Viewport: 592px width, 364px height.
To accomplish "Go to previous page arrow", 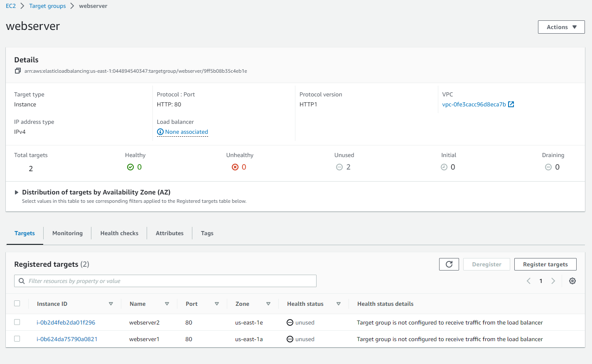I will [x=528, y=281].
